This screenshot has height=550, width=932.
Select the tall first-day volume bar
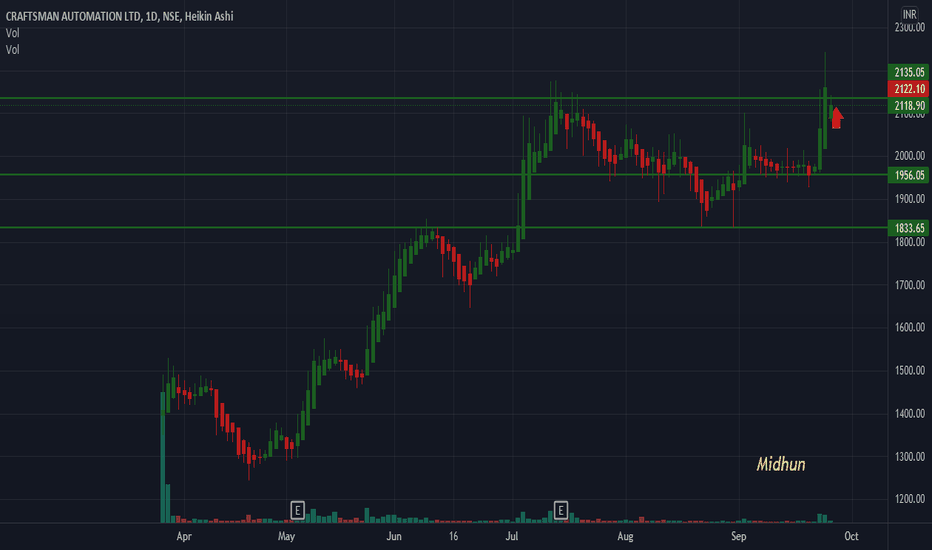point(163,457)
